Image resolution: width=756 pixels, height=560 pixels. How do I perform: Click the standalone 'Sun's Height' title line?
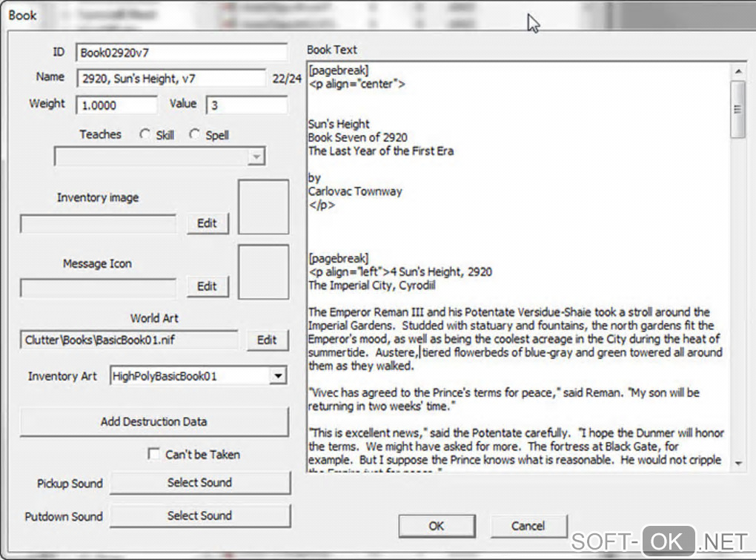(x=339, y=124)
